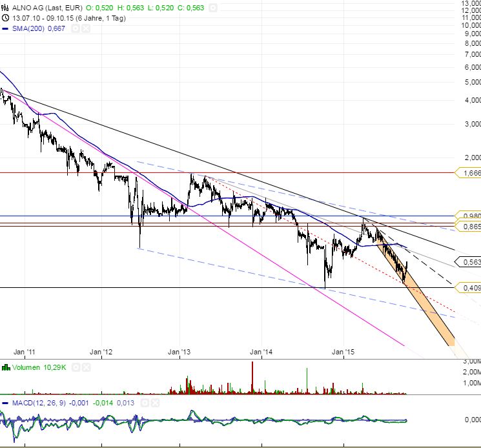This screenshot has width=481, height=448.
Task: Open settings for ALNO AG price series
Action: [214, 8]
